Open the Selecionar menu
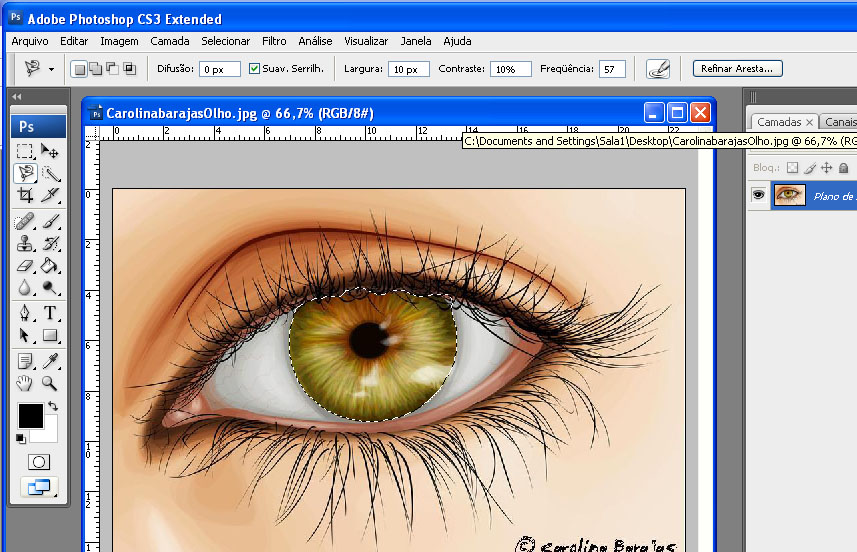Viewport: 857px width, 552px height. tap(226, 41)
